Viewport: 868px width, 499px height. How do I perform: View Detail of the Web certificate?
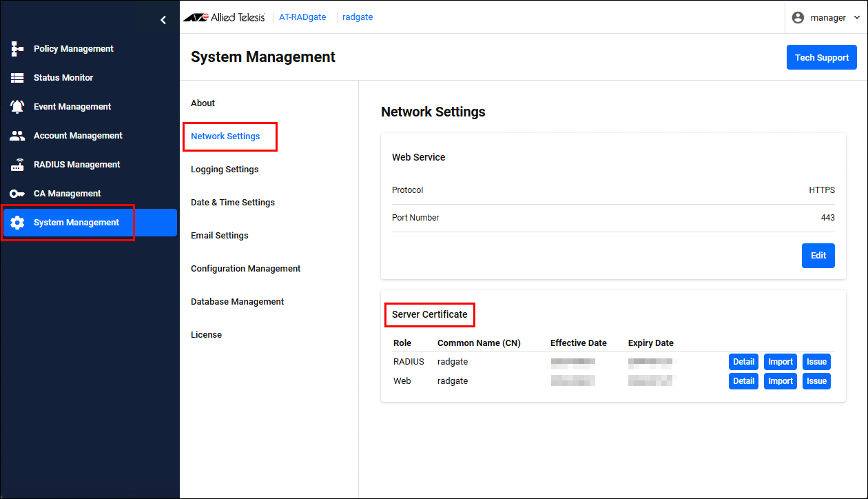pos(744,381)
